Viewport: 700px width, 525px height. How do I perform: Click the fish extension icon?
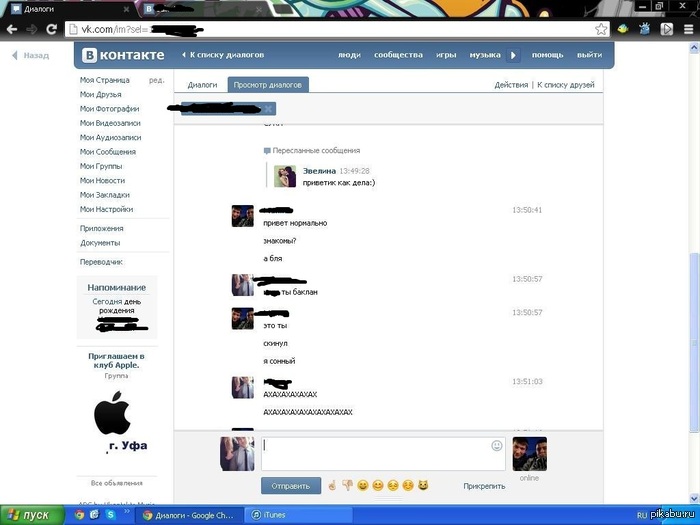623,29
